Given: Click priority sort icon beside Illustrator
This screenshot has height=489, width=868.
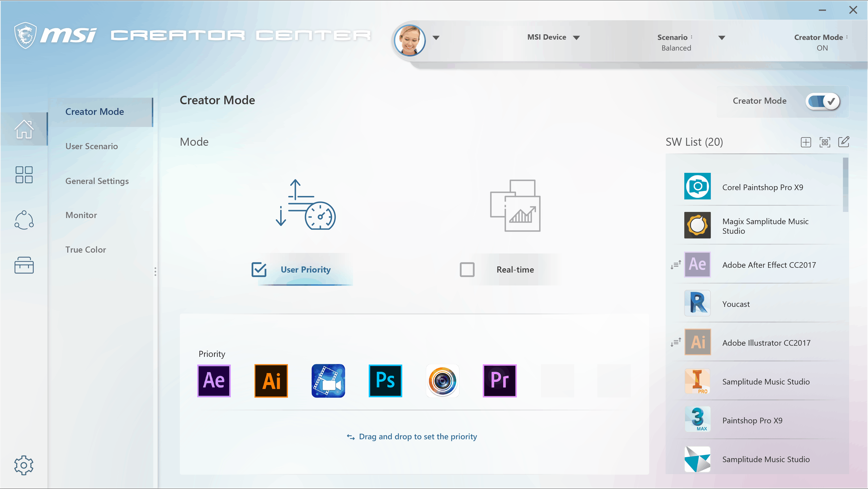Looking at the screenshot, I should click(x=676, y=342).
